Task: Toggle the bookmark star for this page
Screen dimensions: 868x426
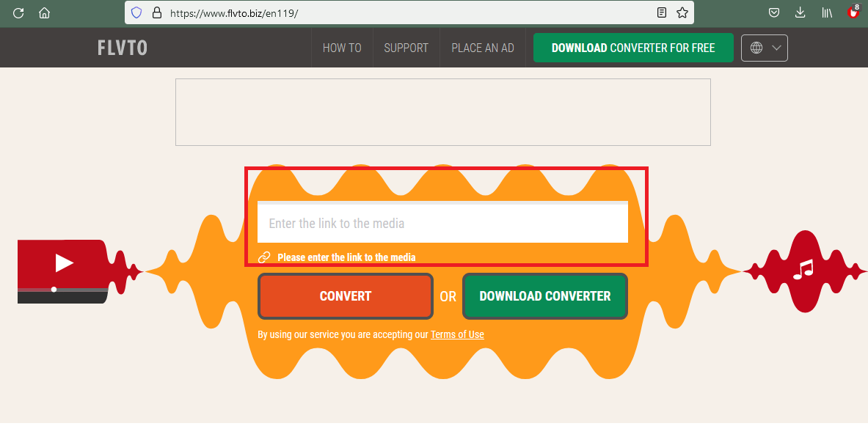Action: (681, 12)
